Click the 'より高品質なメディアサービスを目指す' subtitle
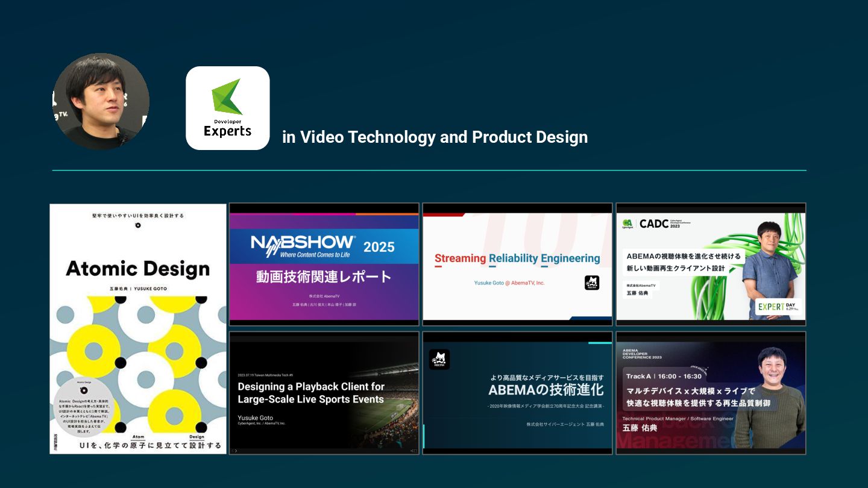 pyautogui.click(x=547, y=378)
